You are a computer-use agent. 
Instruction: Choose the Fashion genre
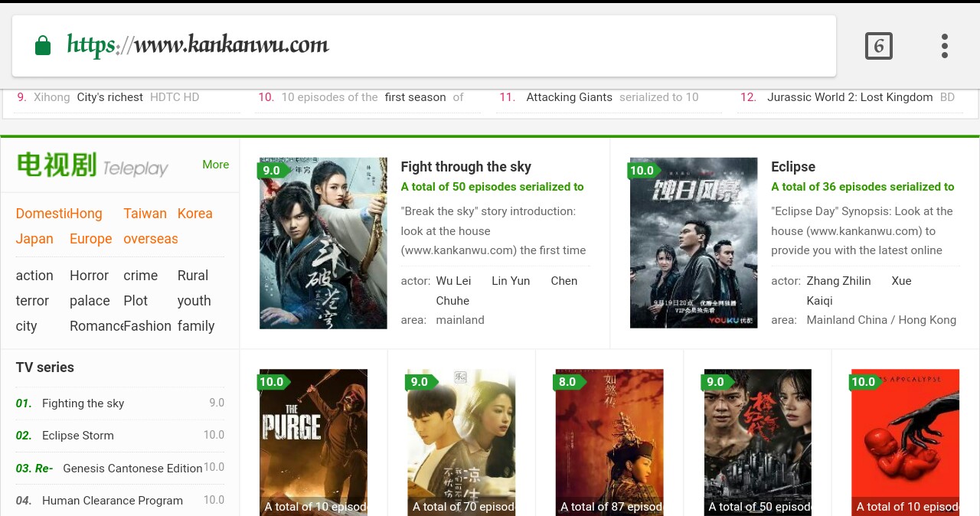pyautogui.click(x=147, y=326)
